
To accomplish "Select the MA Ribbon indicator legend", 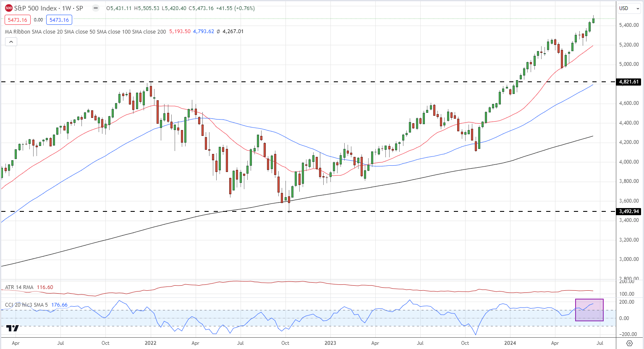I will (86, 31).
